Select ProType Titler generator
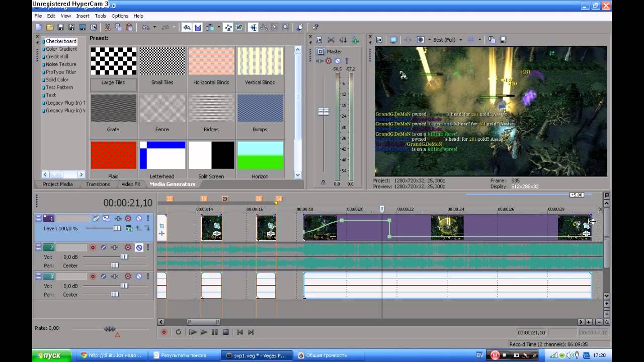 coord(61,72)
